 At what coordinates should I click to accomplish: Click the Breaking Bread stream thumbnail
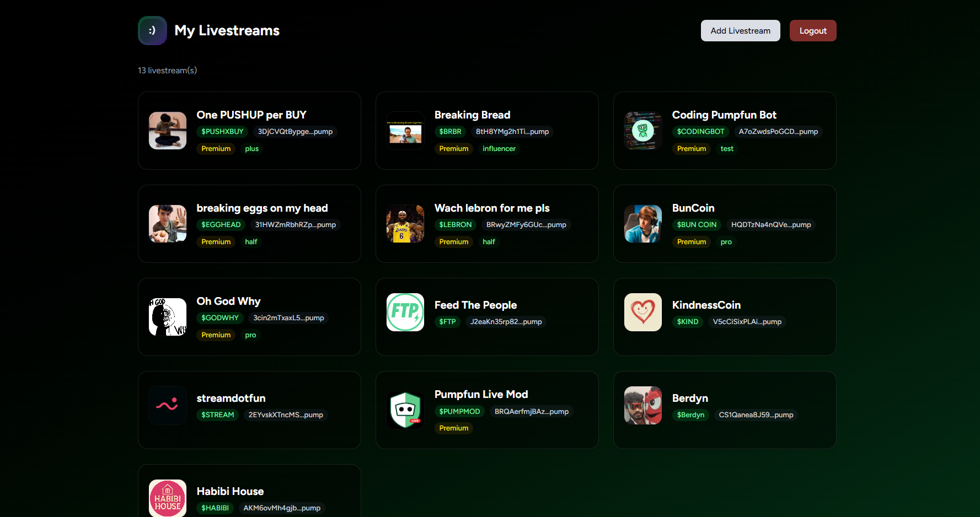405,131
